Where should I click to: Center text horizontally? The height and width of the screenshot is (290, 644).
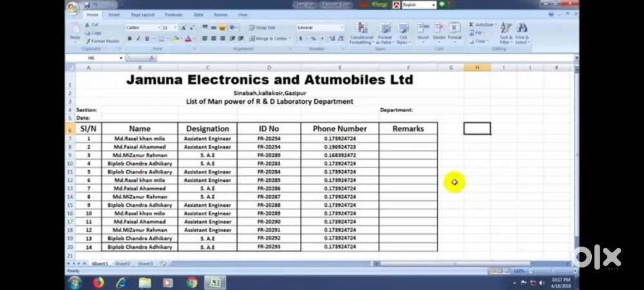coord(214,39)
